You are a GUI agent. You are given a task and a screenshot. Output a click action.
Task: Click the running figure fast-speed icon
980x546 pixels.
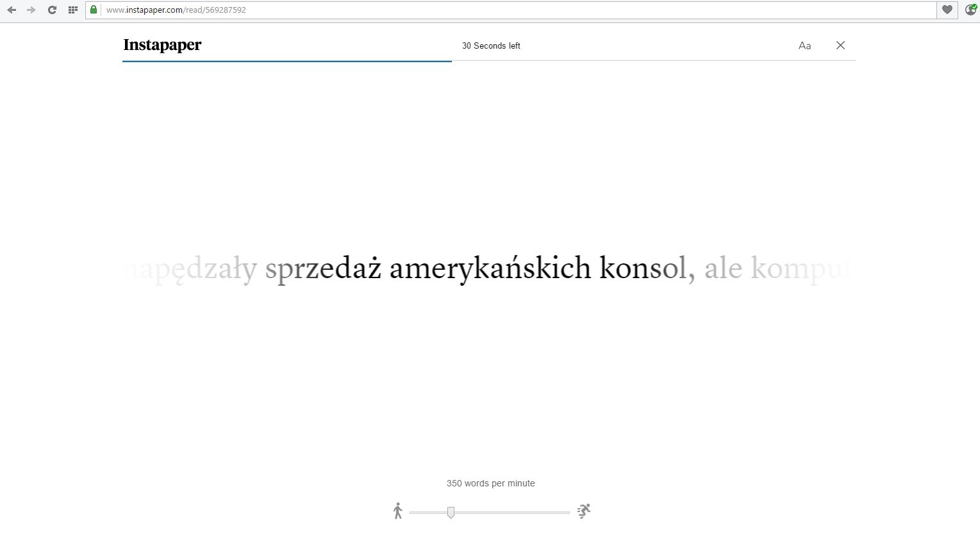tap(583, 511)
